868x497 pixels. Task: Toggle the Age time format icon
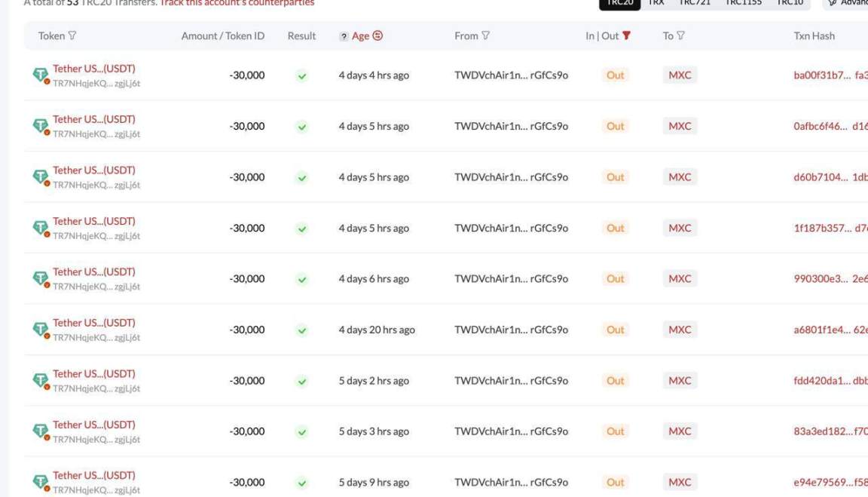[x=378, y=36]
